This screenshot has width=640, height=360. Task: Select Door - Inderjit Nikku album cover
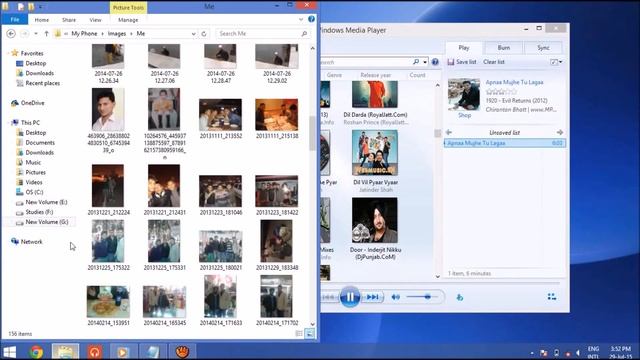point(375,220)
